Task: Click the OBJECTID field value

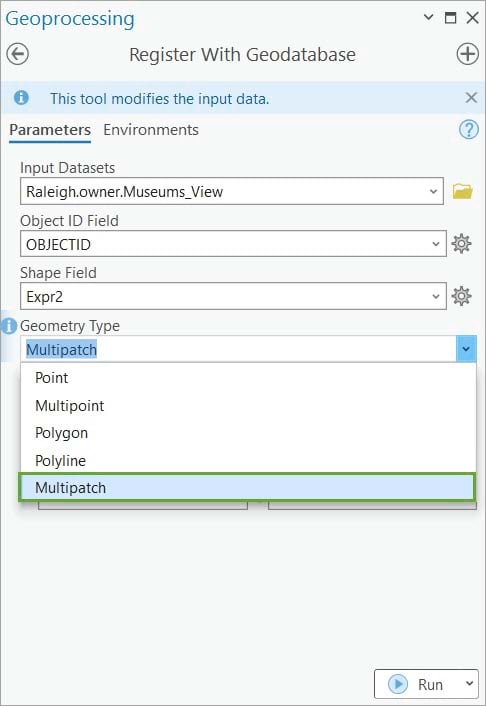Action: tap(59, 244)
